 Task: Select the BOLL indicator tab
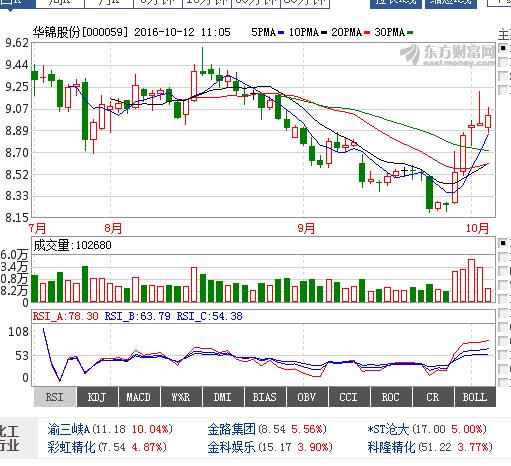pos(475,397)
